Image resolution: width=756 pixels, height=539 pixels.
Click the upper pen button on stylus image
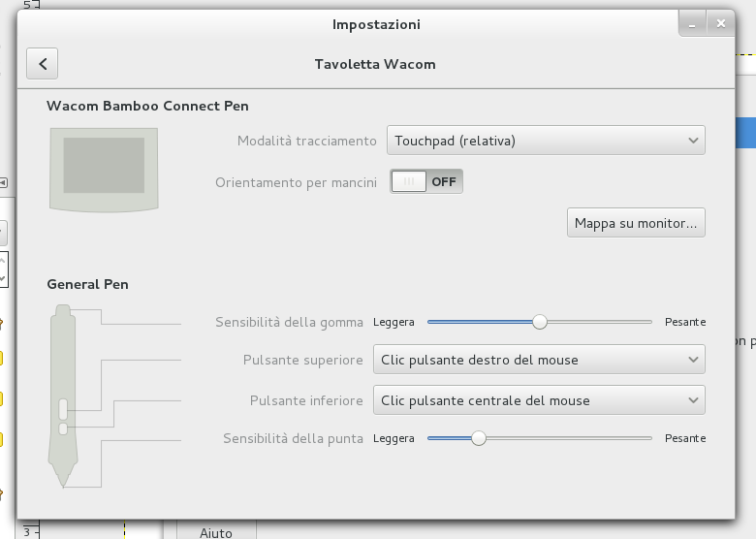click(63, 409)
